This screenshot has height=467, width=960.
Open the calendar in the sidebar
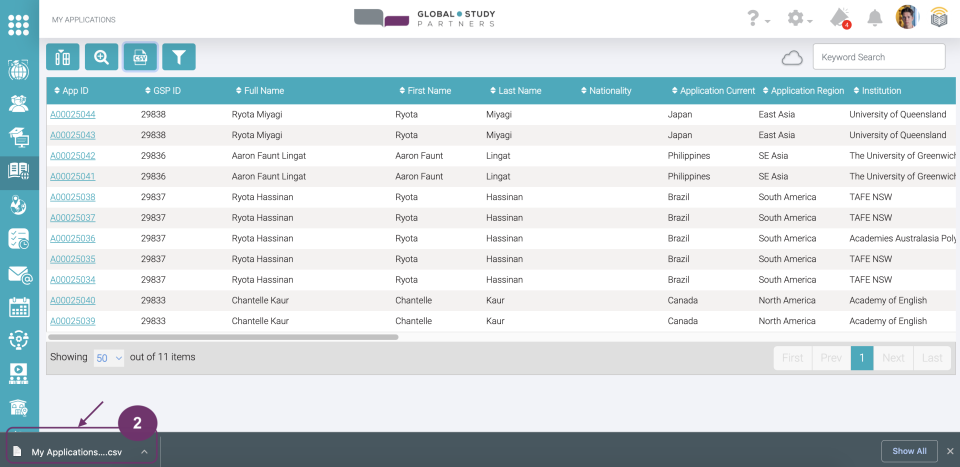19,307
